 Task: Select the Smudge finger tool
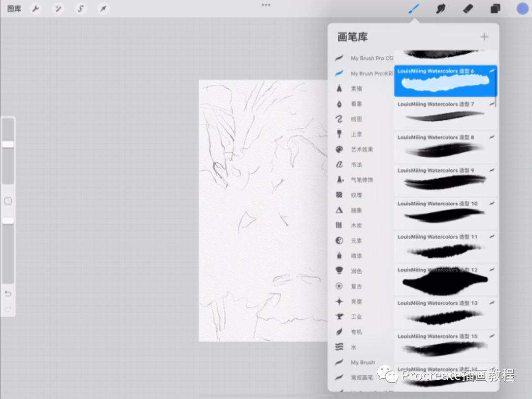pos(441,8)
